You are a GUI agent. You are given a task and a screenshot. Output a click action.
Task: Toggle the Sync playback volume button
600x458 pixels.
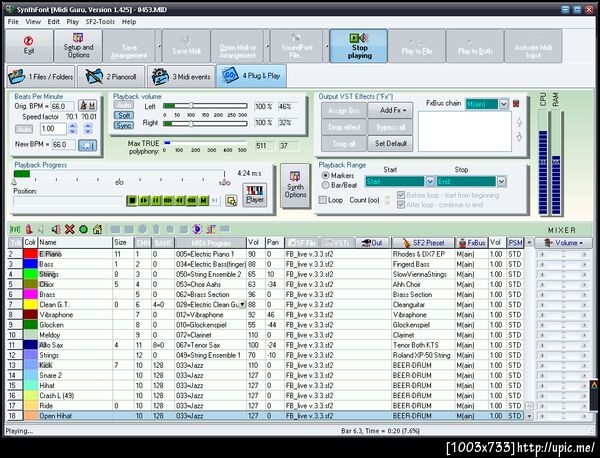[x=124, y=125]
